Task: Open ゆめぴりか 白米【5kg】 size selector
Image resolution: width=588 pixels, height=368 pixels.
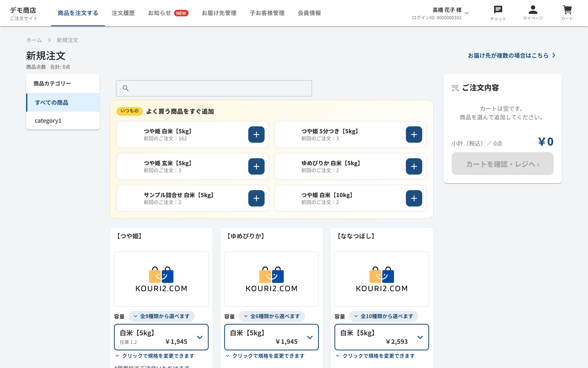Action: (271, 337)
